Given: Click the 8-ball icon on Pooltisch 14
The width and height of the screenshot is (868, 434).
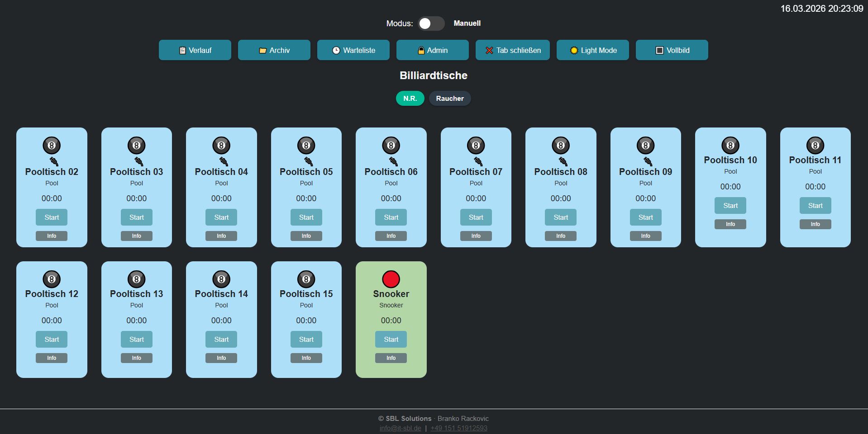Looking at the screenshot, I should 221,279.
